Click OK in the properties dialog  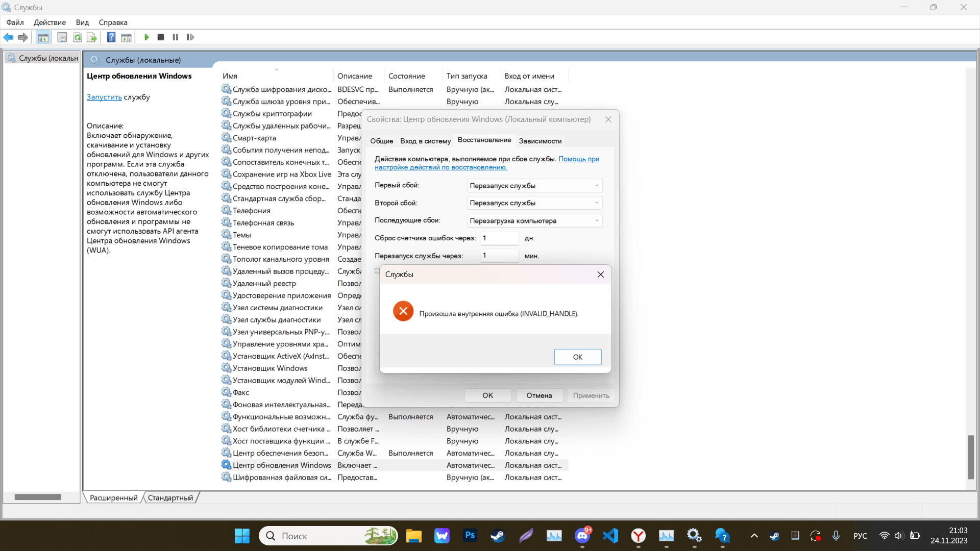pos(487,395)
